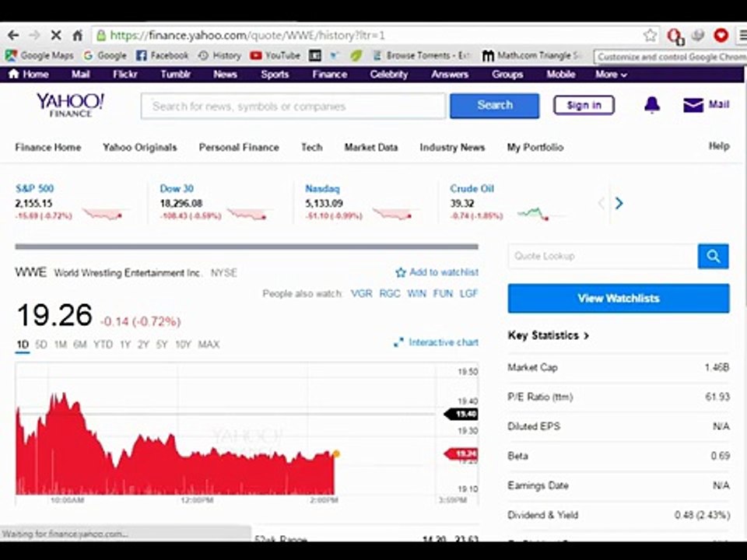
Task: Open the Crude Oil quote link
Action: [472, 188]
